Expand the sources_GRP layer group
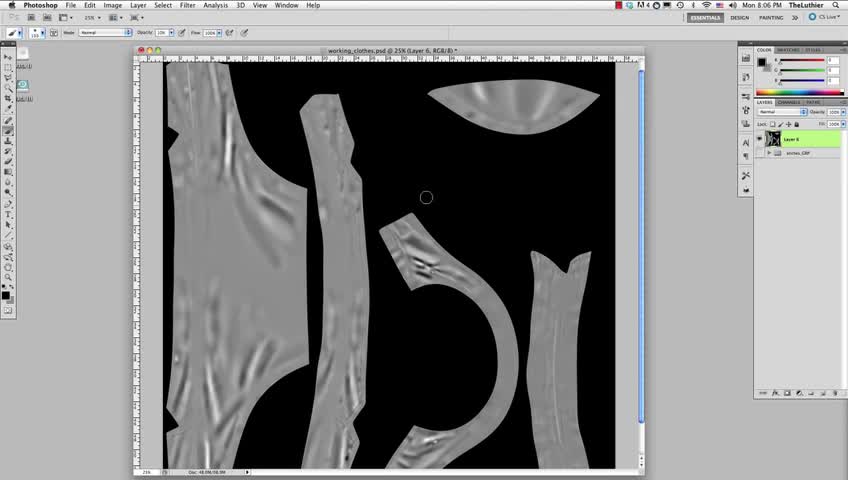Viewport: 848px width, 480px height. click(769, 153)
